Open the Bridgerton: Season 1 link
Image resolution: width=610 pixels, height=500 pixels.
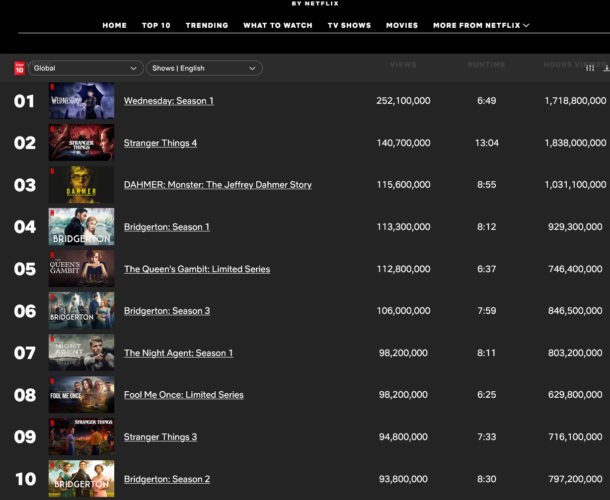(167, 227)
